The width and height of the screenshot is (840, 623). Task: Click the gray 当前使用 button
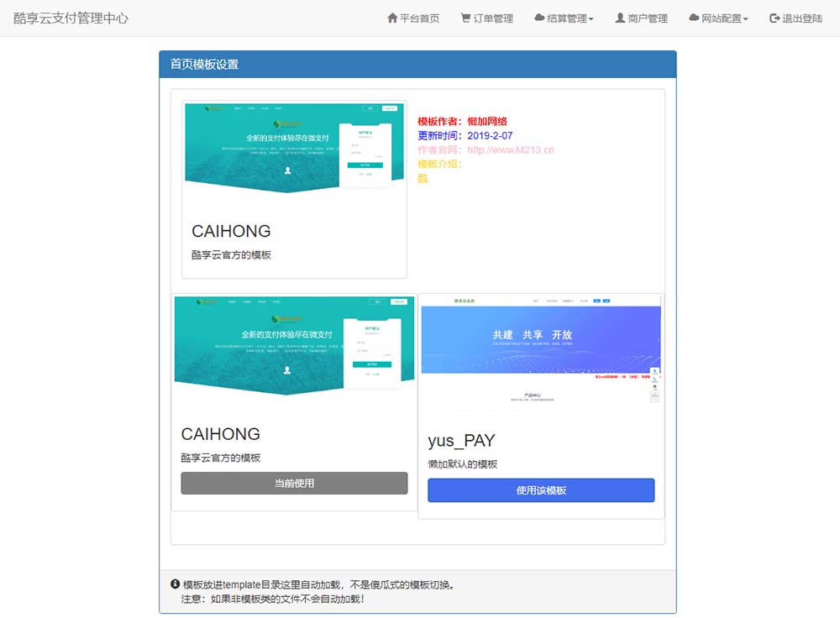[294, 483]
